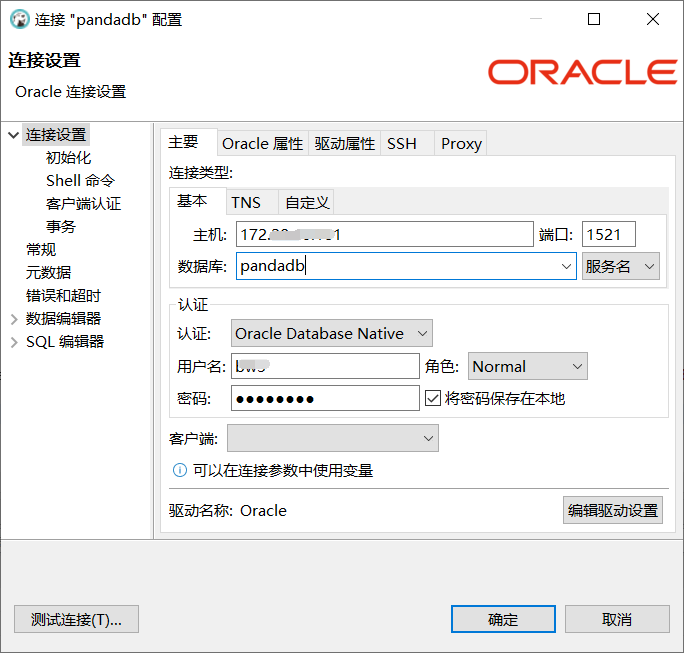Select 初始化 in the sidebar tree

point(68,158)
